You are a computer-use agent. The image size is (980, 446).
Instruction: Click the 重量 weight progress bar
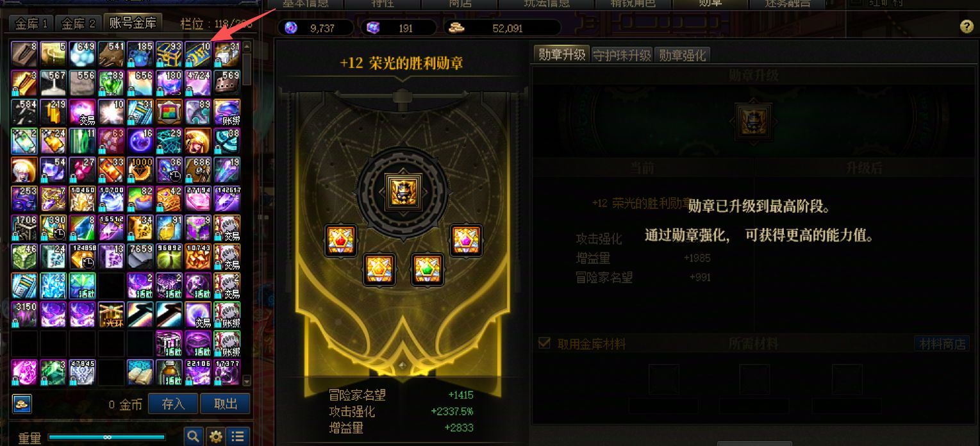click(x=106, y=438)
